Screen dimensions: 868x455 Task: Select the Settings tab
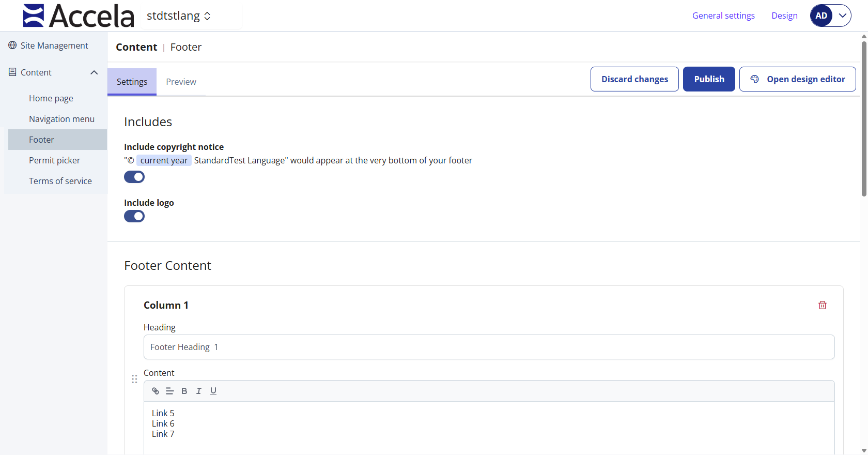coord(132,82)
